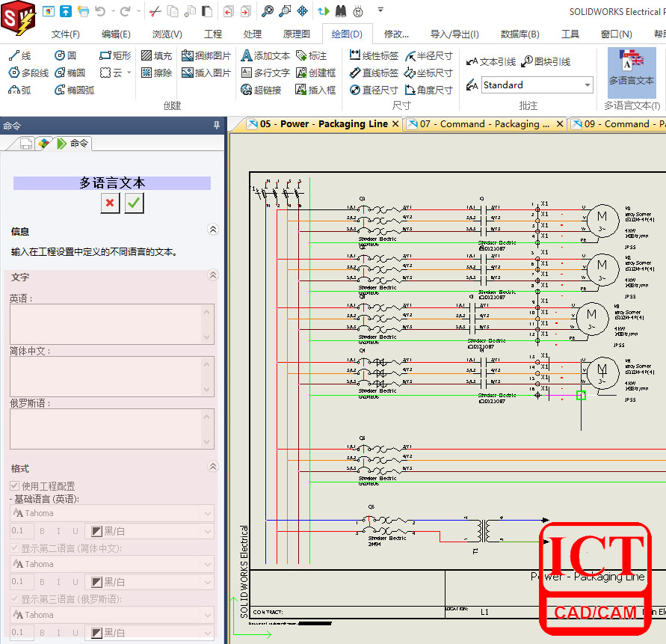
Task: Select the 线 (line) drawing tool
Action: (20, 55)
